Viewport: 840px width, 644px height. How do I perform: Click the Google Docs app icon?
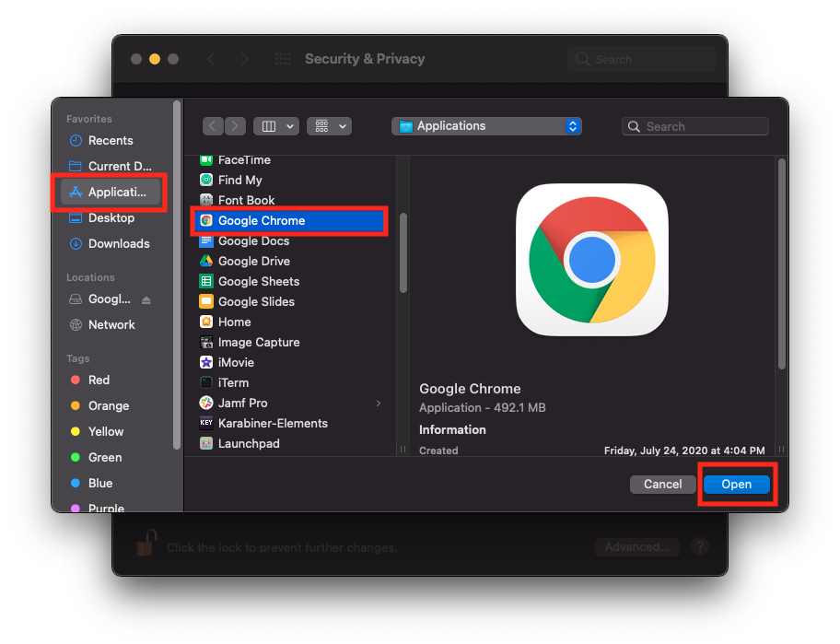(x=206, y=240)
